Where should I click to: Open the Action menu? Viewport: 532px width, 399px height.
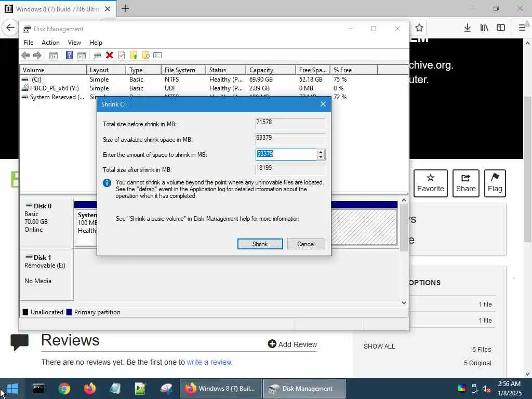click(x=50, y=43)
